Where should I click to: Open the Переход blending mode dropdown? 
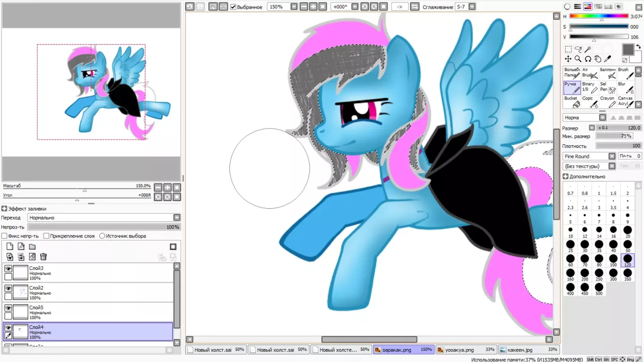pyautogui.click(x=177, y=218)
